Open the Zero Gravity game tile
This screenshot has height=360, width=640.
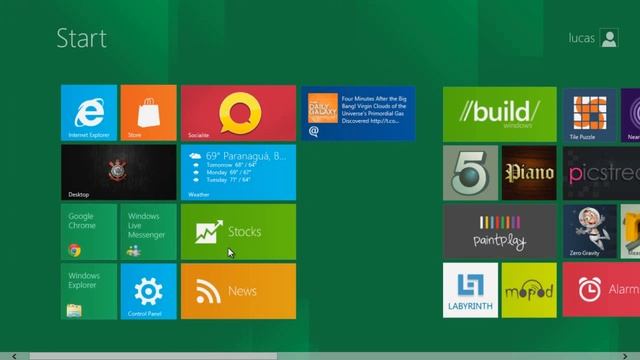(590, 231)
